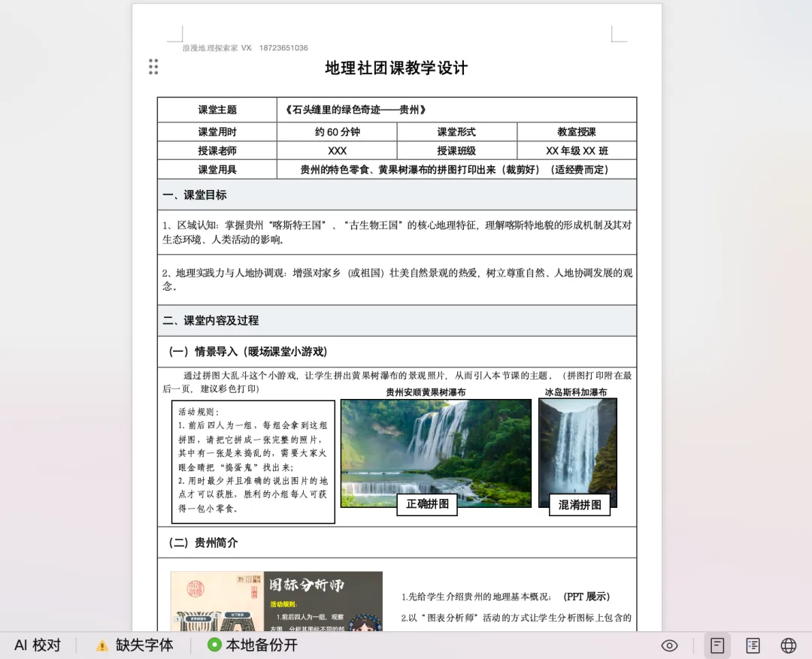This screenshot has height=659, width=812.
Task: Select the 黄果树瀑布 waterfall photo
Action: click(436, 453)
